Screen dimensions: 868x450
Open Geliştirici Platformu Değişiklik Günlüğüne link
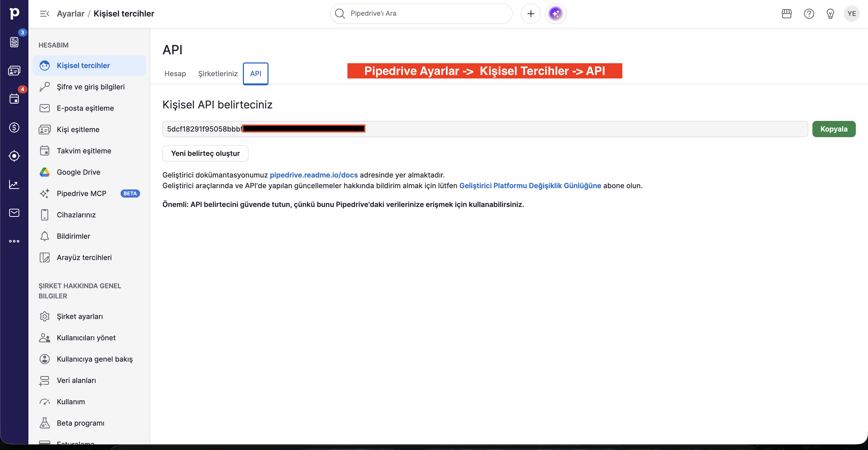point(530,186)
